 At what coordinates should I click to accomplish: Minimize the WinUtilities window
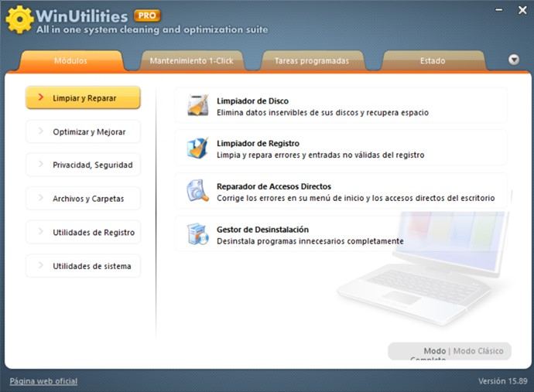pos(499,10)
